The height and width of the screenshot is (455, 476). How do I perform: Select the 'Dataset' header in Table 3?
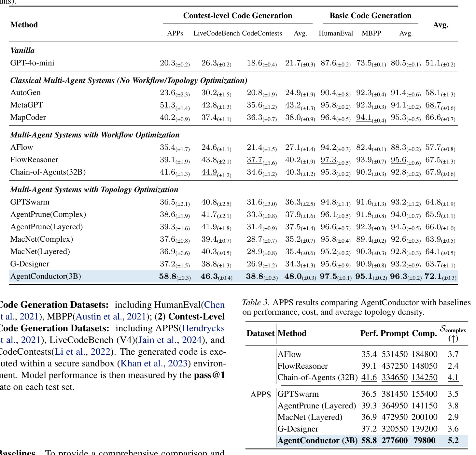[260, 334]
